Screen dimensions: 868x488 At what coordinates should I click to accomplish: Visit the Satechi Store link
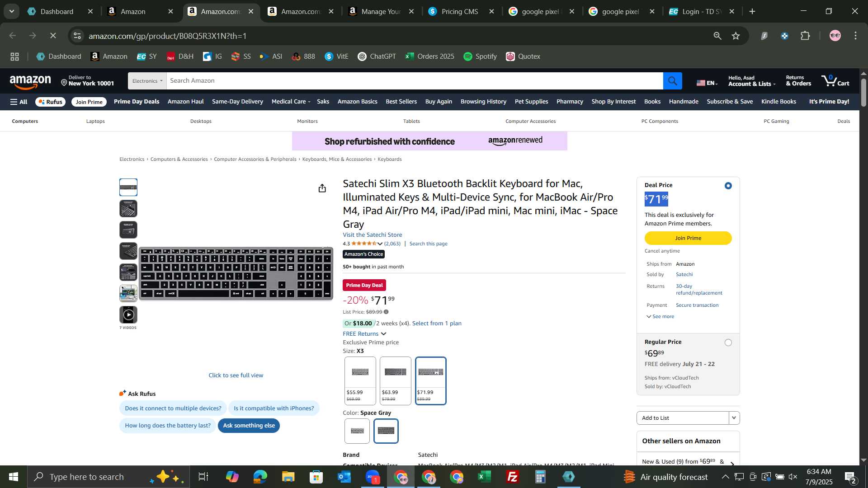[x=372, y=235]
